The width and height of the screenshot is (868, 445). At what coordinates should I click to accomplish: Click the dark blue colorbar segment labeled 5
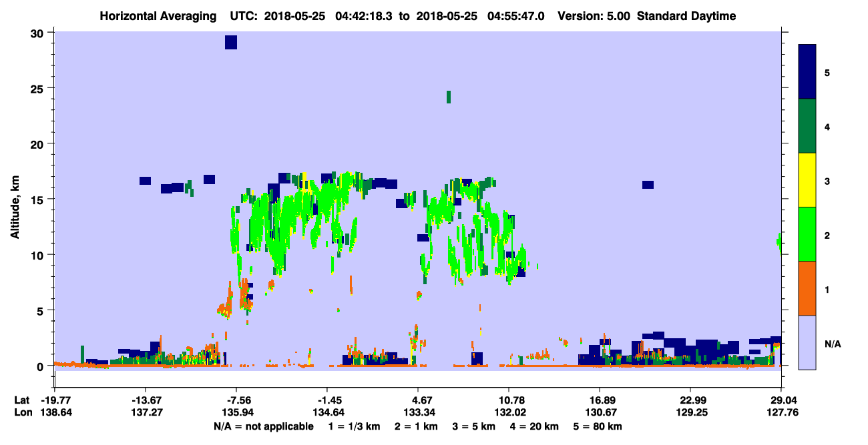click(x=807, y=72)
